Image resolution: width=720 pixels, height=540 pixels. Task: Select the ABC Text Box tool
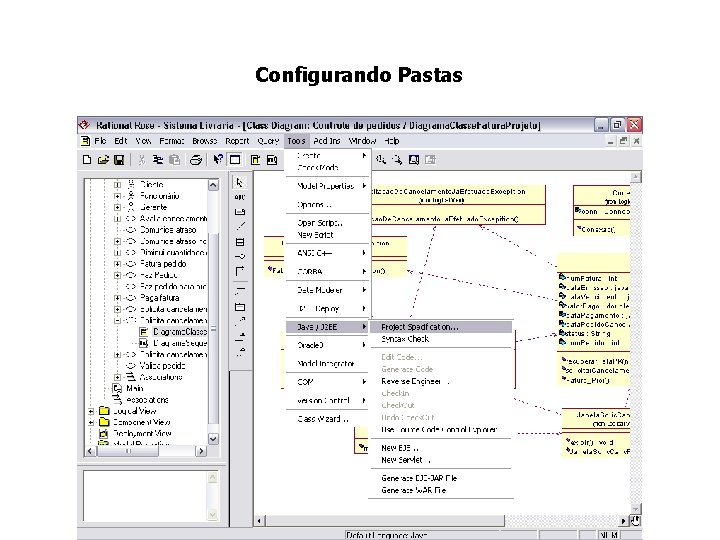click(240, 197)
